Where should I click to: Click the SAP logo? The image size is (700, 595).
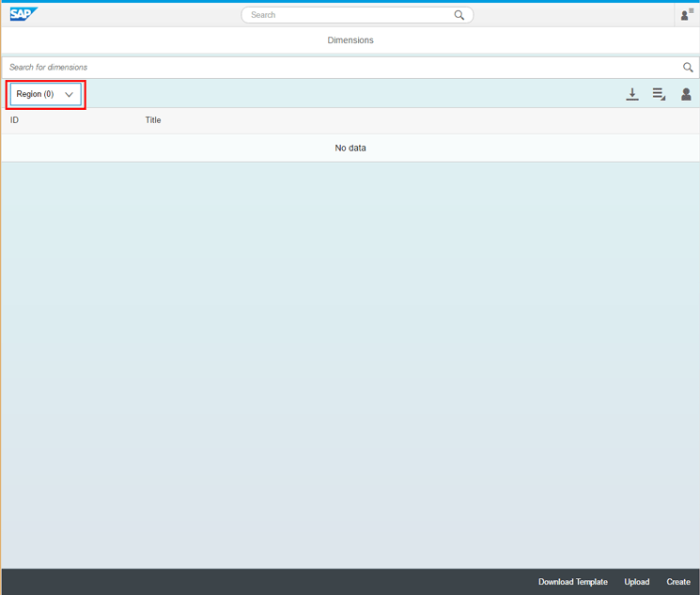(x=23, y=14)
